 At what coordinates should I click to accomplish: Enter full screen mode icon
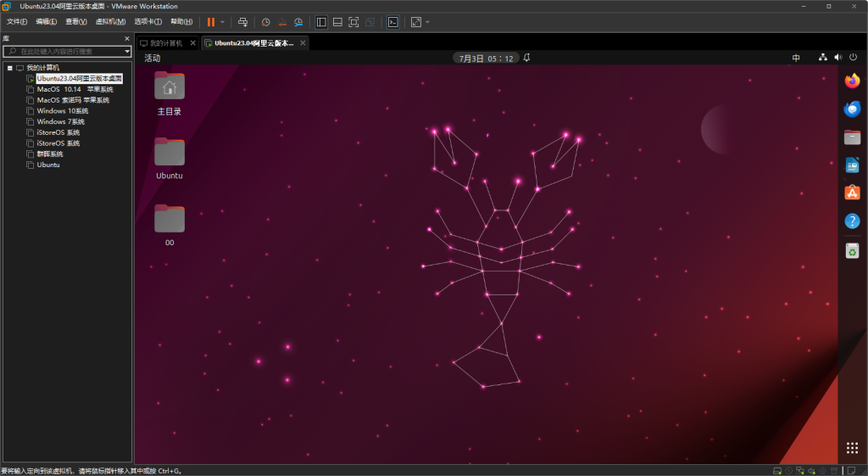tap(353, 22)
